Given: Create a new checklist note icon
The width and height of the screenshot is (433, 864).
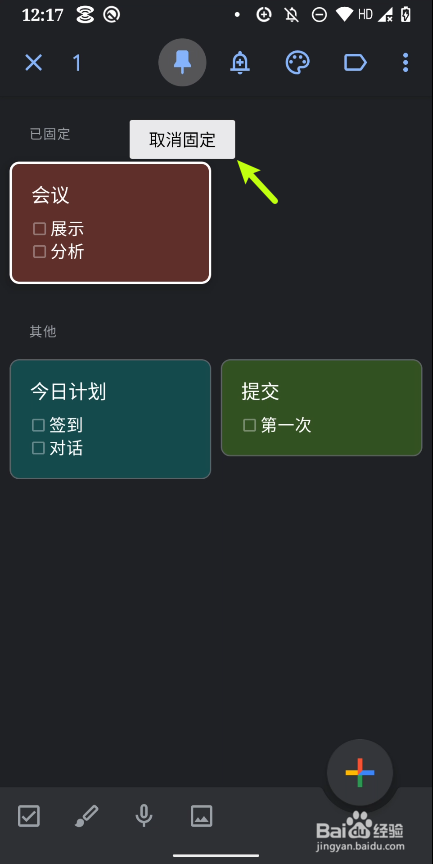Looking at the screenshot, I should click(29, 816).
